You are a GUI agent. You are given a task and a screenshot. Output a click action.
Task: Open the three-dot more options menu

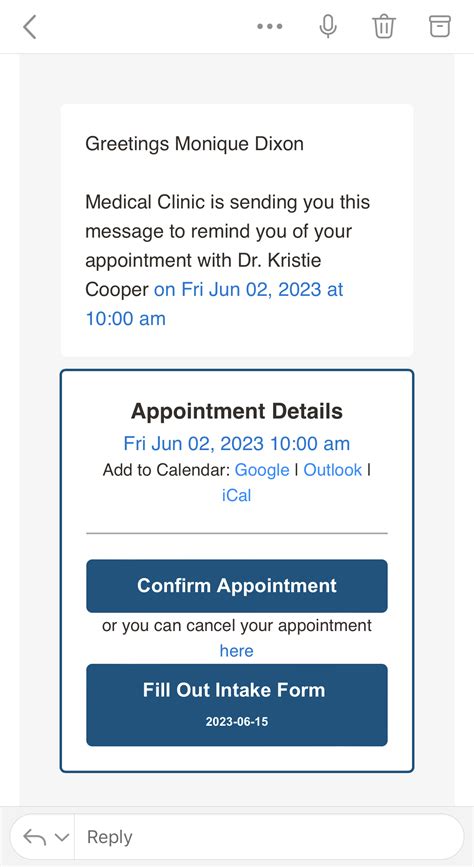coord(270,26)
